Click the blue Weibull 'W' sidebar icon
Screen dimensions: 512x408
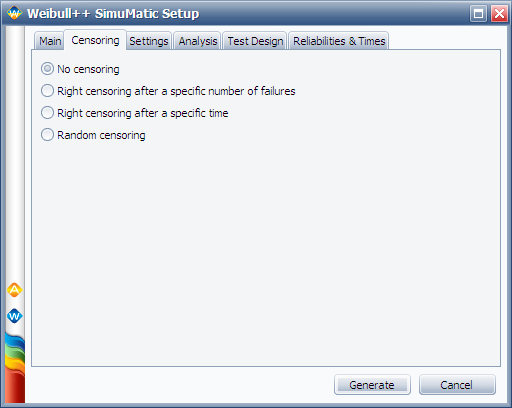(14, 316)
